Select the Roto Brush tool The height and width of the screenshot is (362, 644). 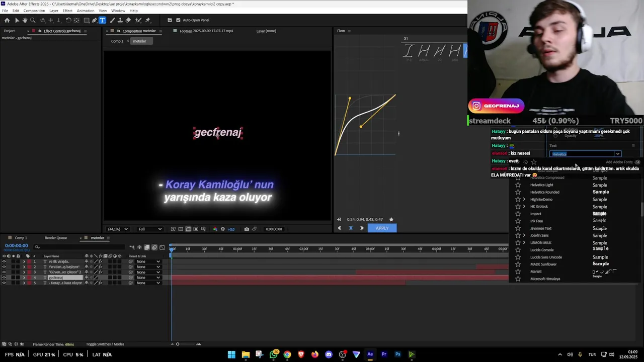pyautogui.click(x=138, y=20)
